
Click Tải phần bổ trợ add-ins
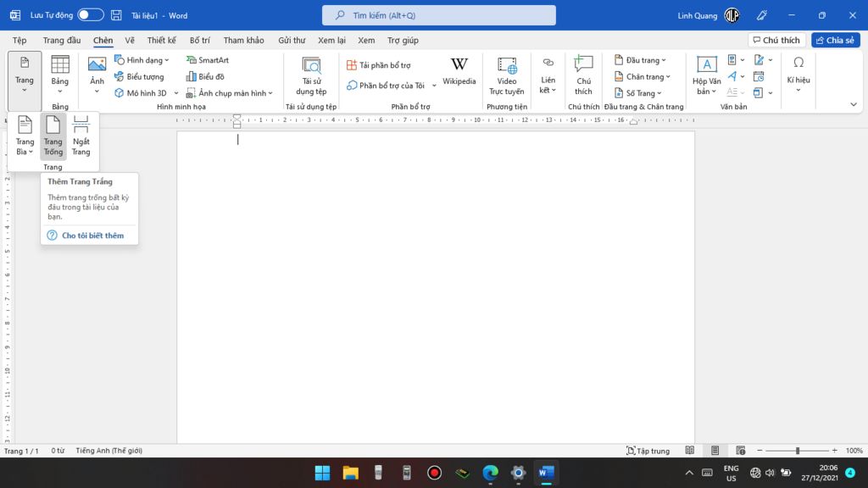point(379,65)
